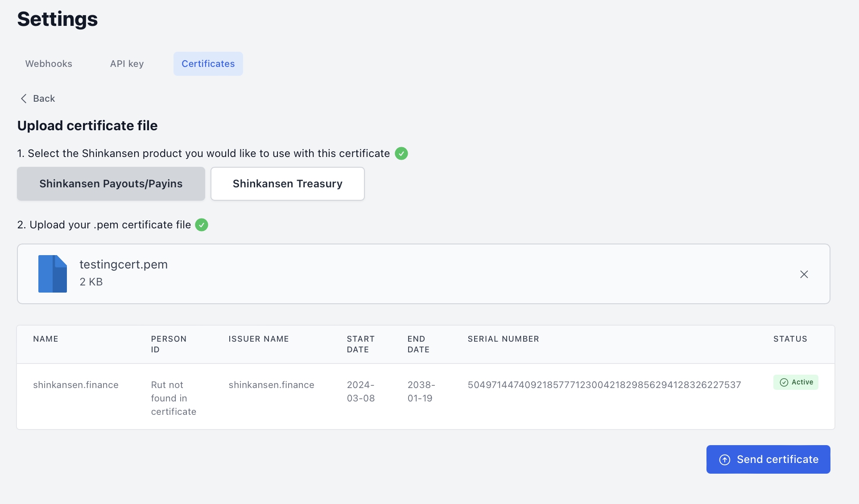Viewport: 859px width, 504px height.
Task: Click shinkansen.finance in the Name column
Action: pyautogui.click(x=76, y=385)
